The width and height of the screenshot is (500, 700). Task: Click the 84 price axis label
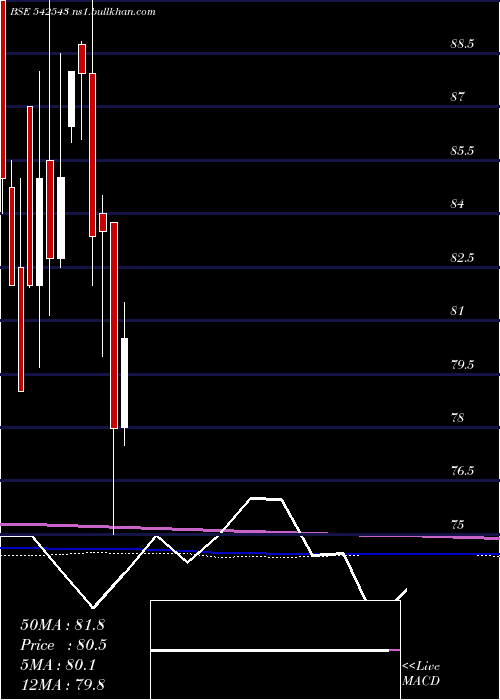click(457, 204)
